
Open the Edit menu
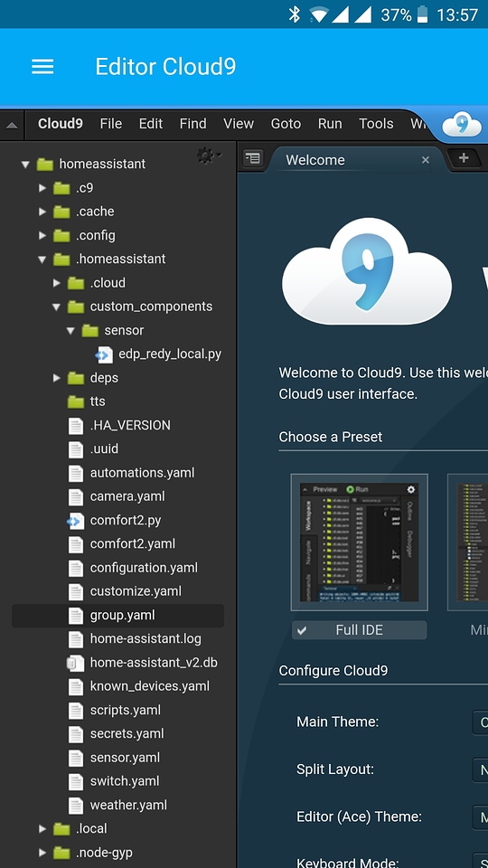point(151,124)
